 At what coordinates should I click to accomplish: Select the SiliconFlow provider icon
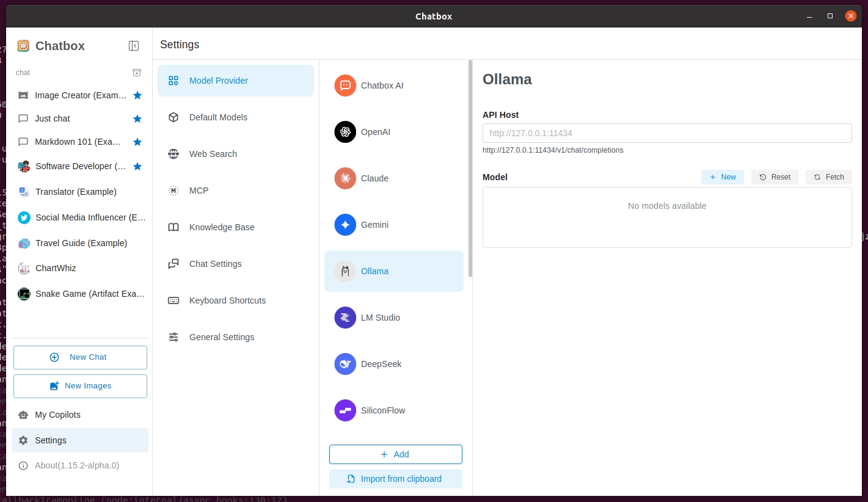345,410
